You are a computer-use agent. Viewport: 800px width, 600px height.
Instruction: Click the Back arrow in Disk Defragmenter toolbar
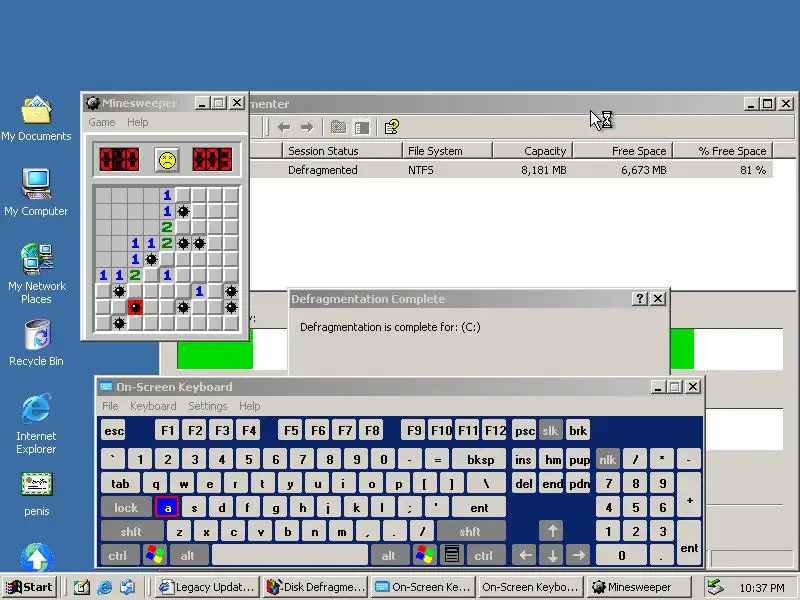(284, 127)
